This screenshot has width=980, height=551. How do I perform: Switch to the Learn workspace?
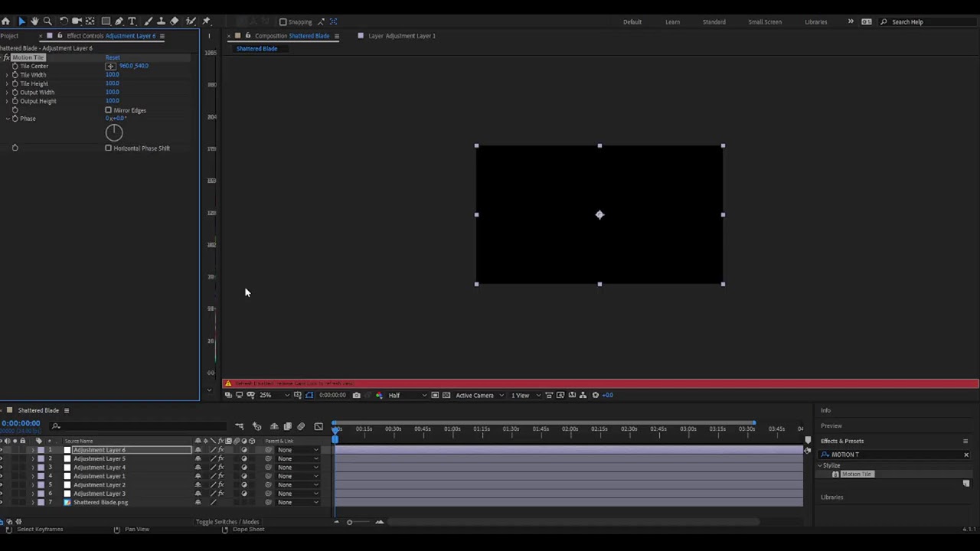tap(672, 21)
